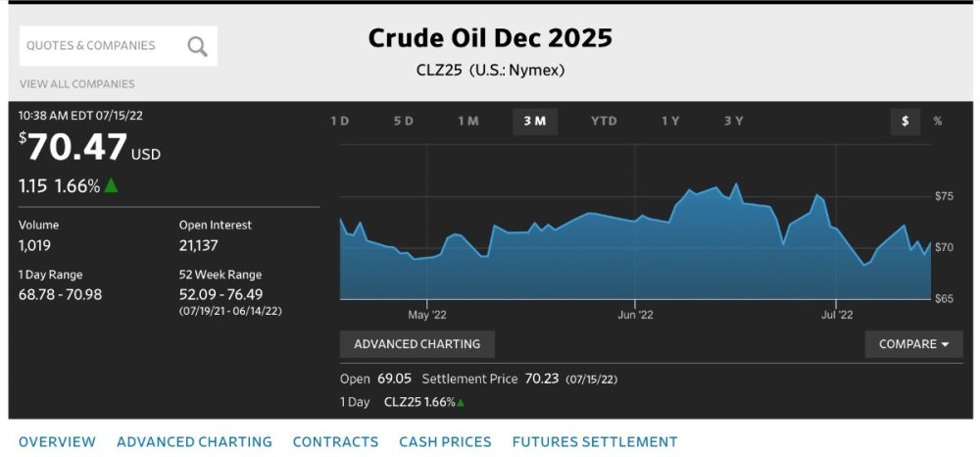Select the 3Y chart range

tap(734, 122)
